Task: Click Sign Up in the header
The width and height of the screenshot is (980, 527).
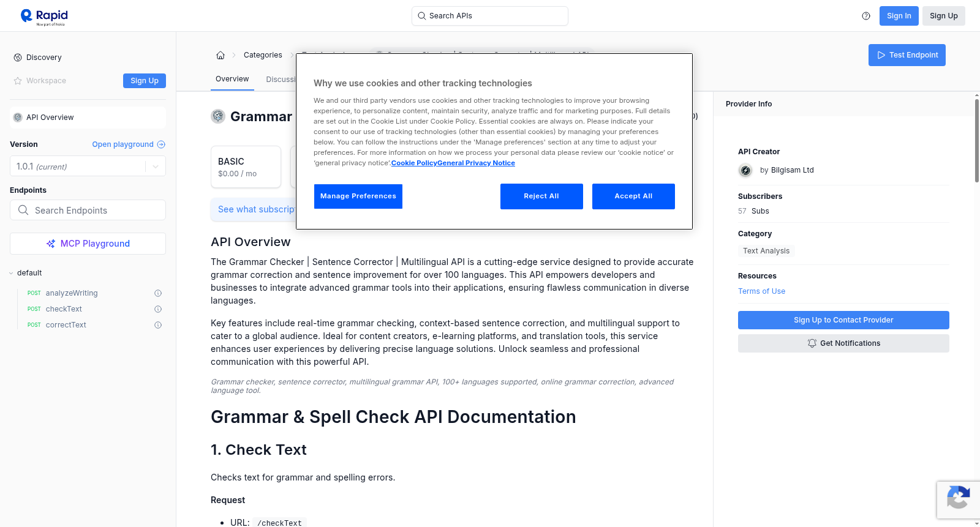Action: coord(944,16)
